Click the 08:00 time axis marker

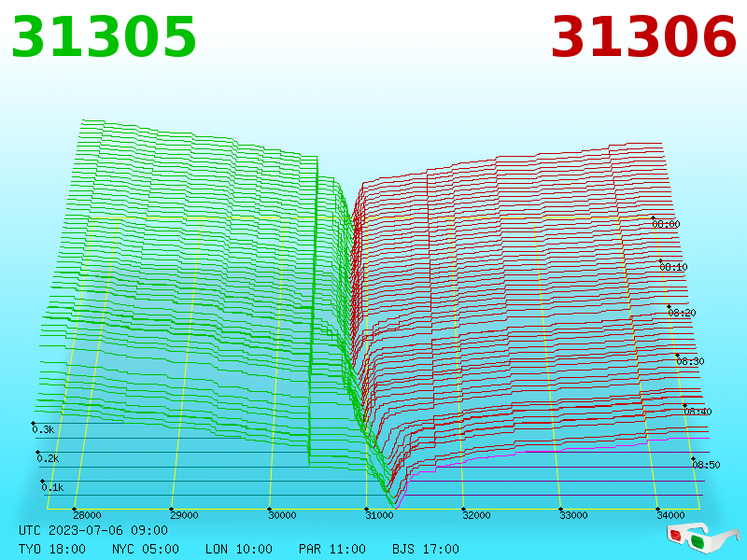(666, 224)
